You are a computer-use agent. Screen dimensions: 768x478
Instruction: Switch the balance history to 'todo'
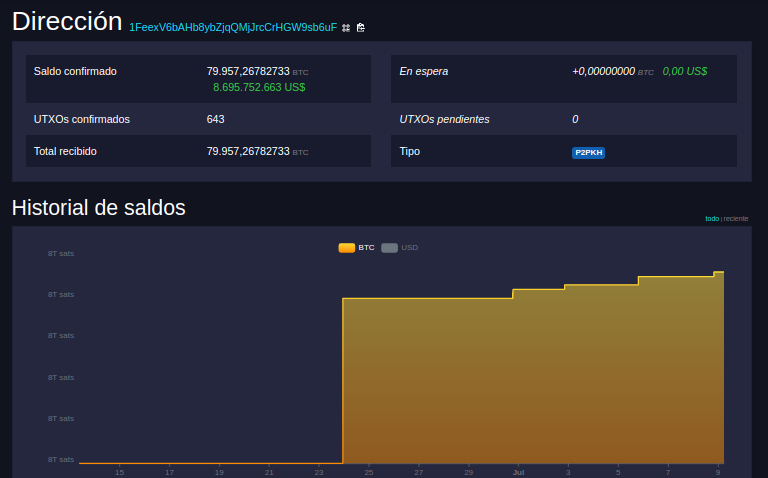click(711, 218)
